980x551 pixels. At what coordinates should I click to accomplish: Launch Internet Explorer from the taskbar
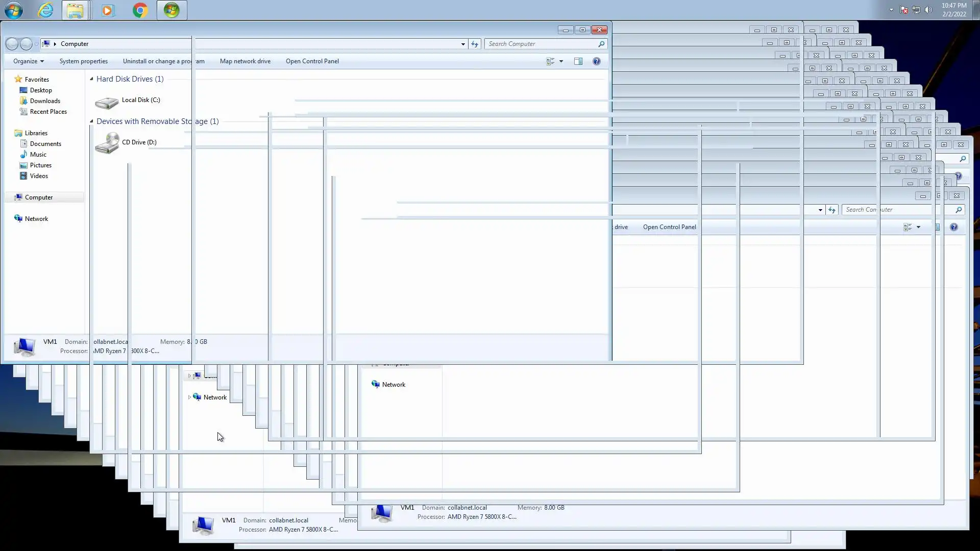(x=45, y=10)
